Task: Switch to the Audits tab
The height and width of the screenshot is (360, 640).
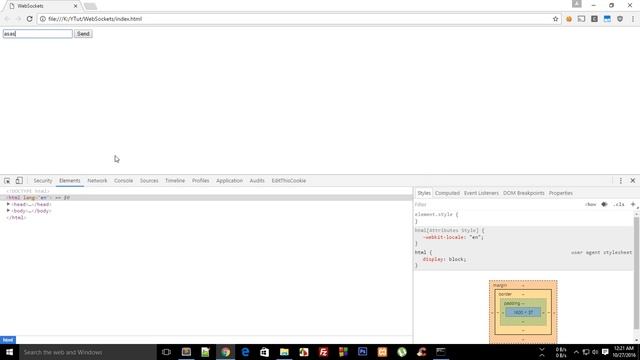Action: tap(257, 180)
